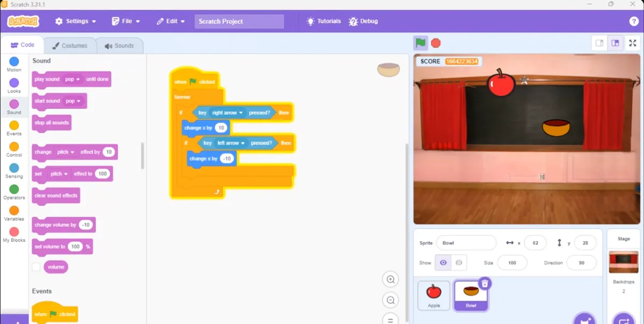The width and height of the screenshot is (644, 324).
Task: Click the sprite x value 62
Action: (535, 243)
